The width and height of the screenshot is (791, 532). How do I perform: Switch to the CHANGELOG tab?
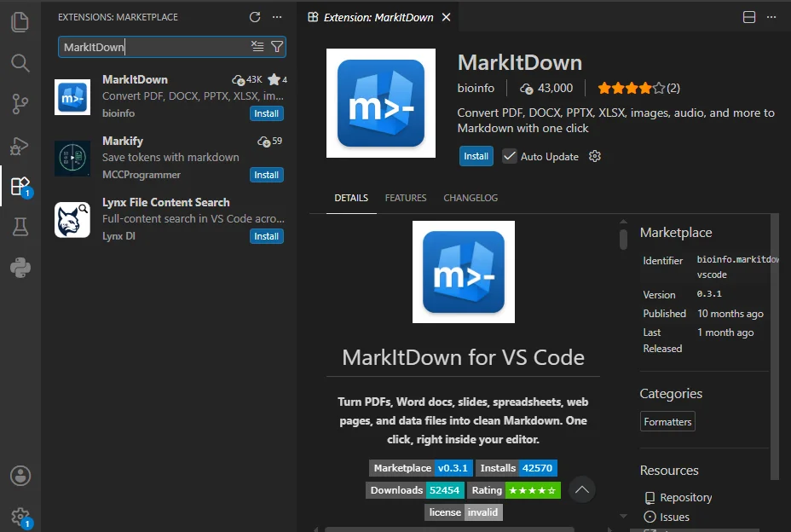pyautogui.click(x=471, y=198)
